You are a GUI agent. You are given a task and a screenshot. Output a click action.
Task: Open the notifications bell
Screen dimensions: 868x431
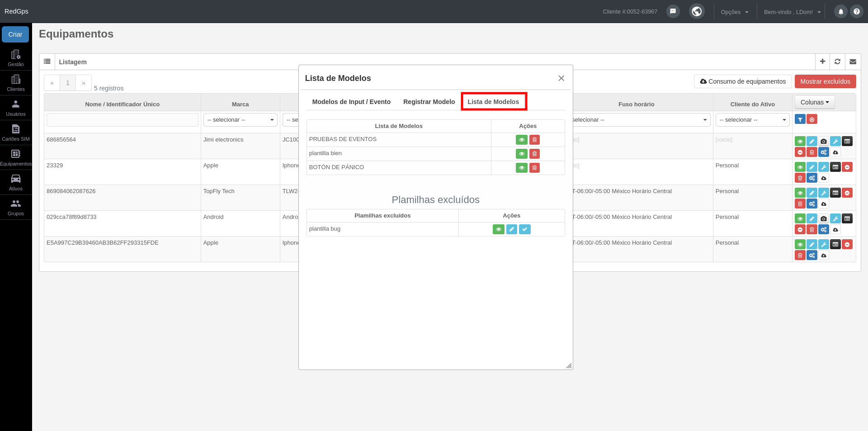coord(841,12)
